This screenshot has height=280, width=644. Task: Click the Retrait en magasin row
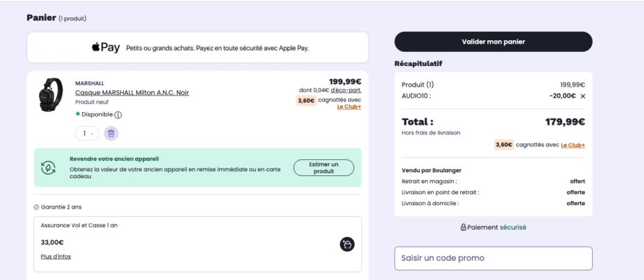pyautogui.click(x=493, y=181)
